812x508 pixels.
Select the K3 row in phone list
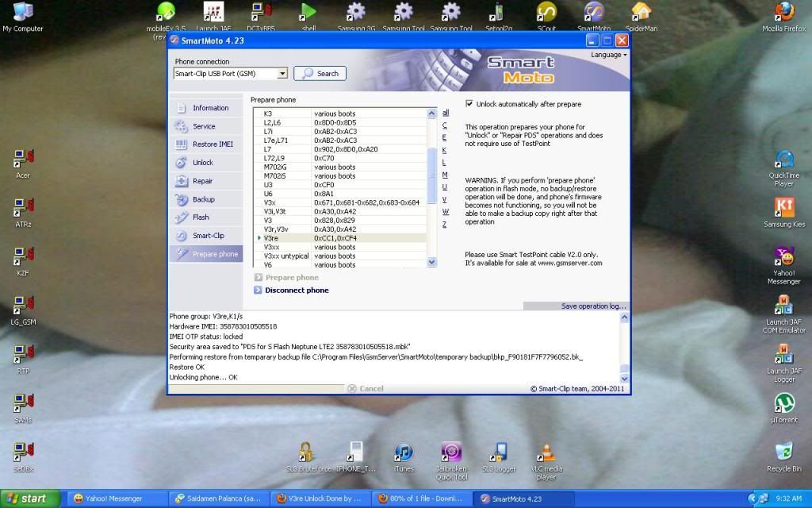point(341,114)
